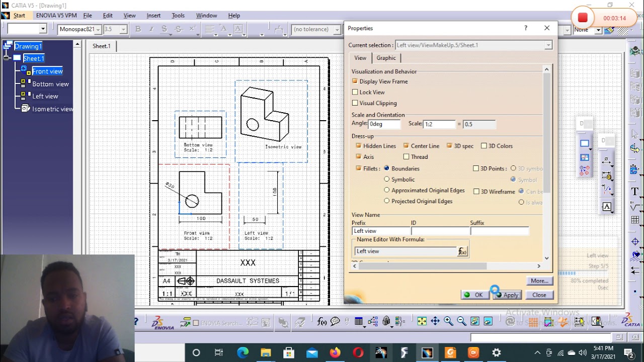Open the File menu
This screenshot has height=362, width=644.
(x=88, y=16)
